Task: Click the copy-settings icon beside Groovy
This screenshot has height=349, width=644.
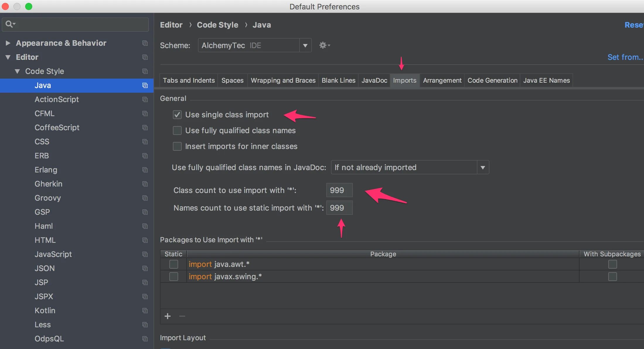Action: tap(145, 198)
